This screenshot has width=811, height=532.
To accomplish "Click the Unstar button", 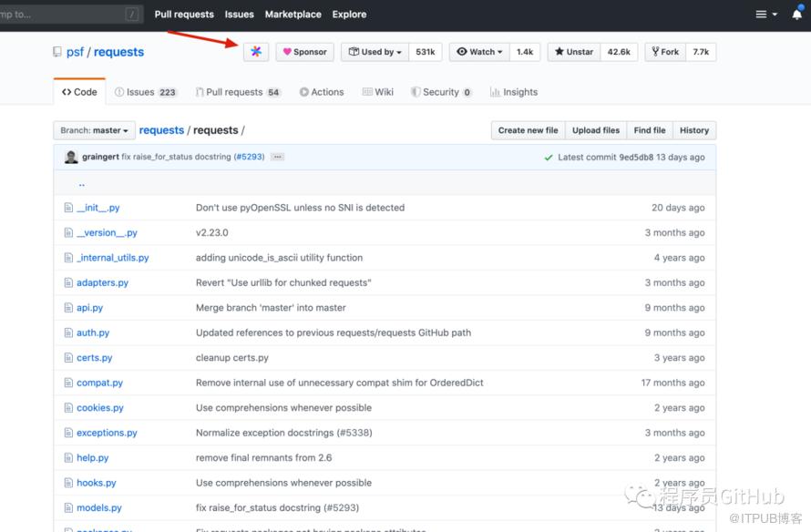I will (574, 52).
